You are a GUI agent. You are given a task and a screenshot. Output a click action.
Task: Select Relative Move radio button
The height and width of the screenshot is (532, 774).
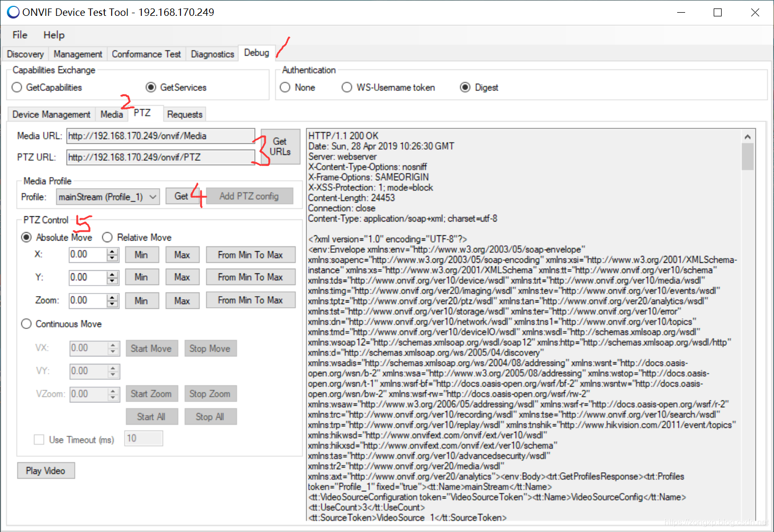click(107, 237)
